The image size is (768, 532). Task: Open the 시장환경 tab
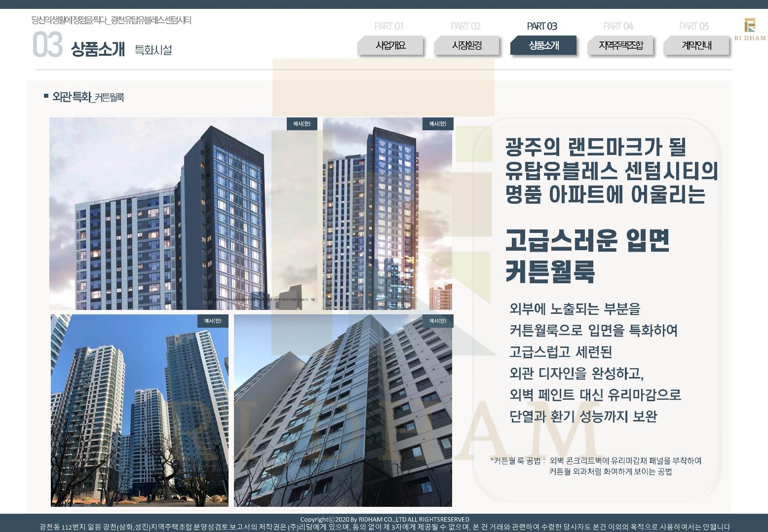point(467,45)
